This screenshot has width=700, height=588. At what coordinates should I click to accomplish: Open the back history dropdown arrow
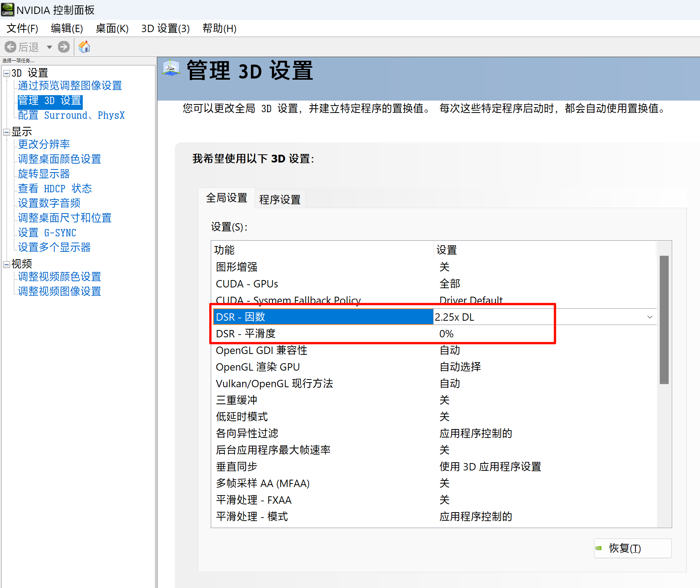tap(50, 47)
